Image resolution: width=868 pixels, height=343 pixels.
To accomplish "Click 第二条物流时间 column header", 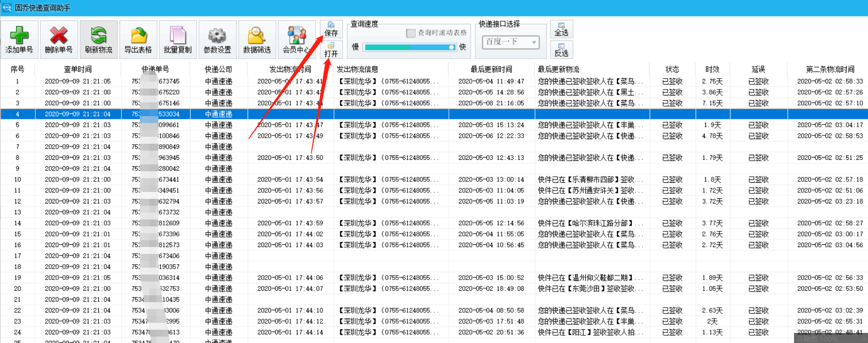I will tap(830, 69).
